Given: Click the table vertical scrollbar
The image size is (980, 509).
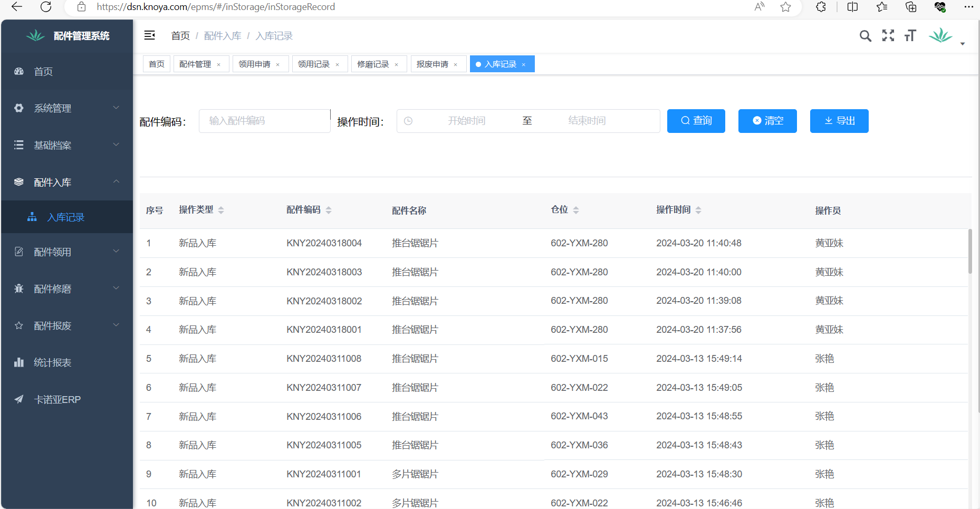Looking at the screenshot, I should click(970, 251).
